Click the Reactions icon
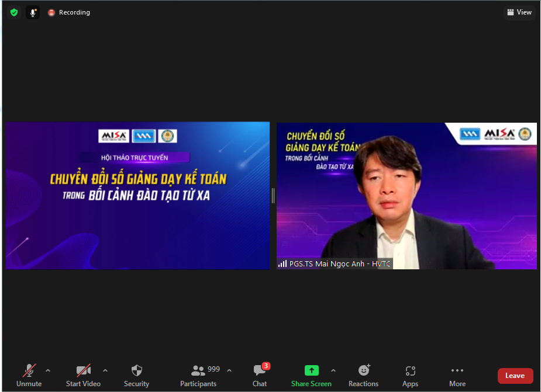This screenshot has width=541, height=392. point(363,371)
